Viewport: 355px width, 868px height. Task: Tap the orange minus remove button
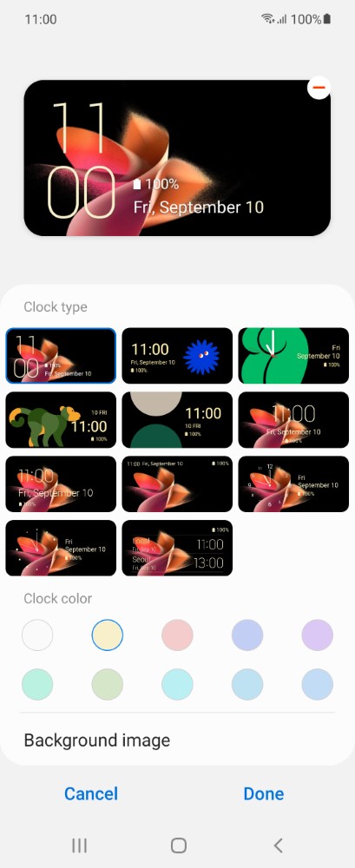coord(319,88)
